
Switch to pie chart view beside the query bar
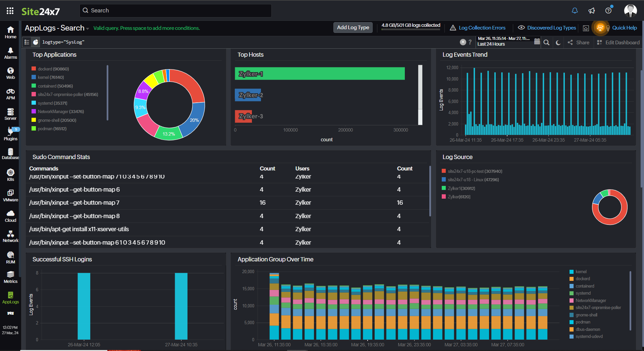click(36, 42)
